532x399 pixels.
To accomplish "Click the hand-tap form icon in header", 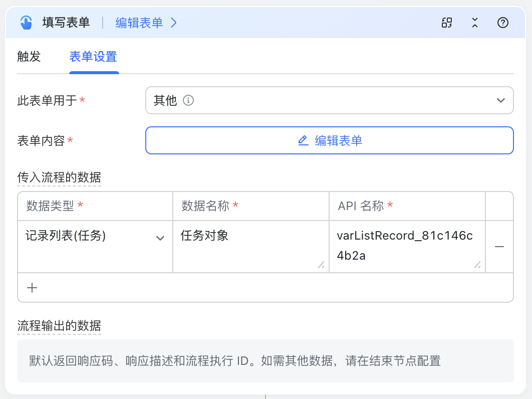I will [x=26, y=23].
